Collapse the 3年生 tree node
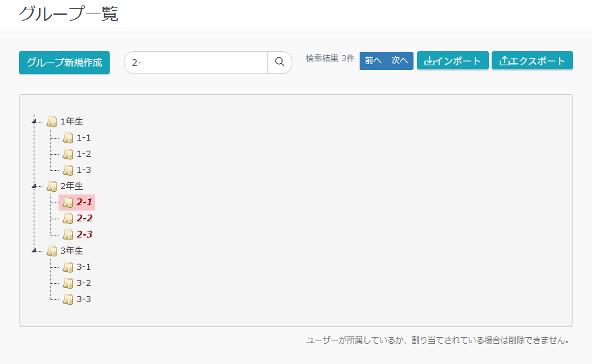 34,251
